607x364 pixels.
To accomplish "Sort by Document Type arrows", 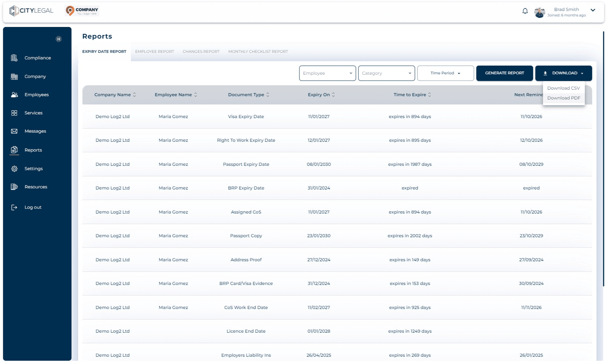I will [x=268, y=95].
